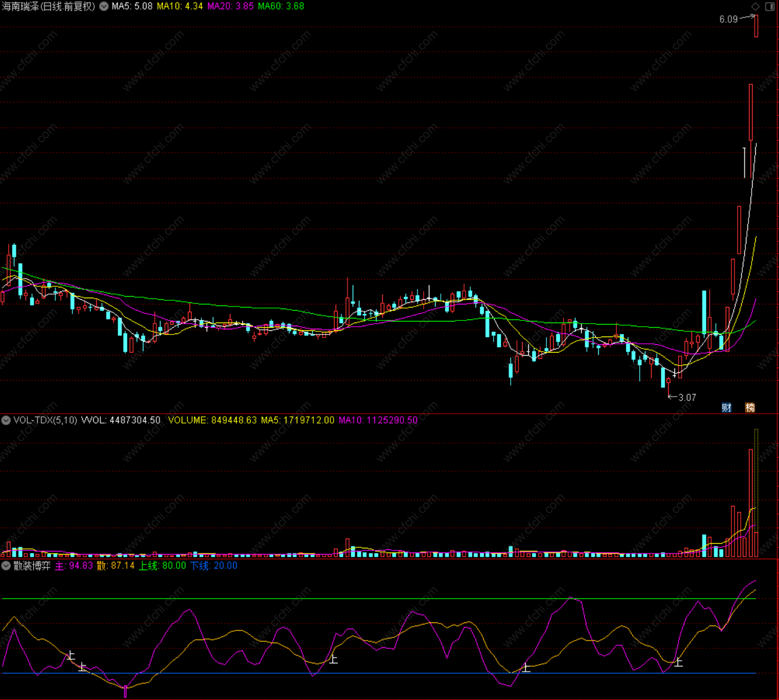Select the latest red candlestick near 6.09
The height and width of the screenshot is (700, 779).
point(756,26)
